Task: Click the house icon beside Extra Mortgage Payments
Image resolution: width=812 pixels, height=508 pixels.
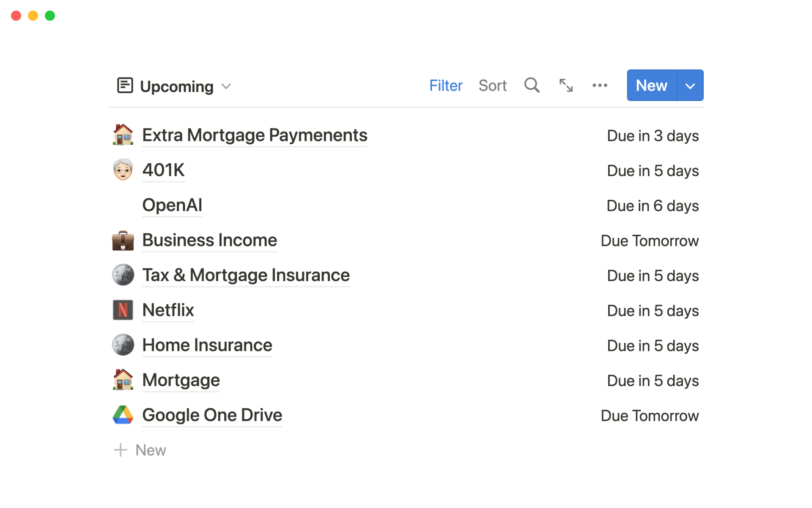Action: pos(123,135)
